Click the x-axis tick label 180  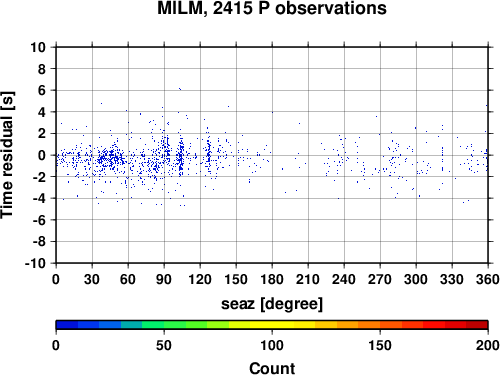[x=272, y=279]
